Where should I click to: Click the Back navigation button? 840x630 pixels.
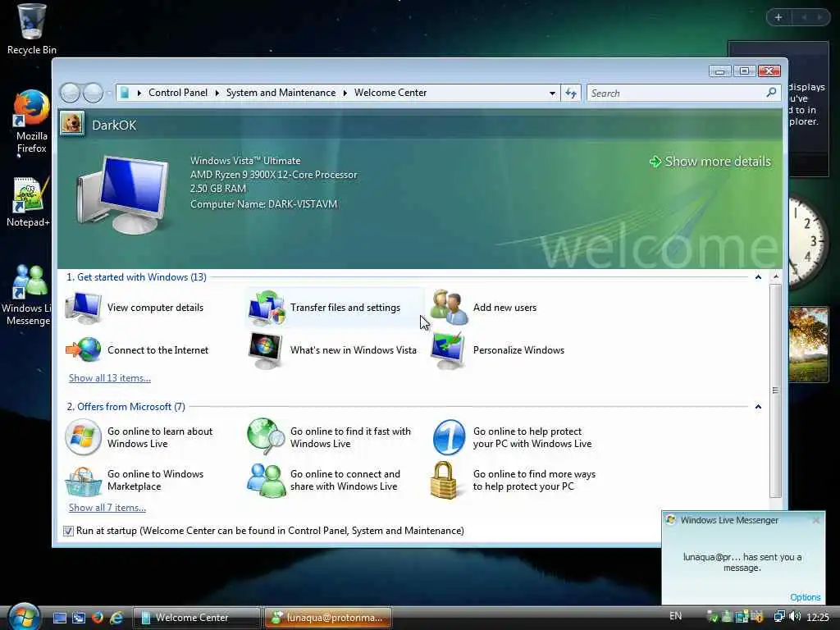coord(71,93)
